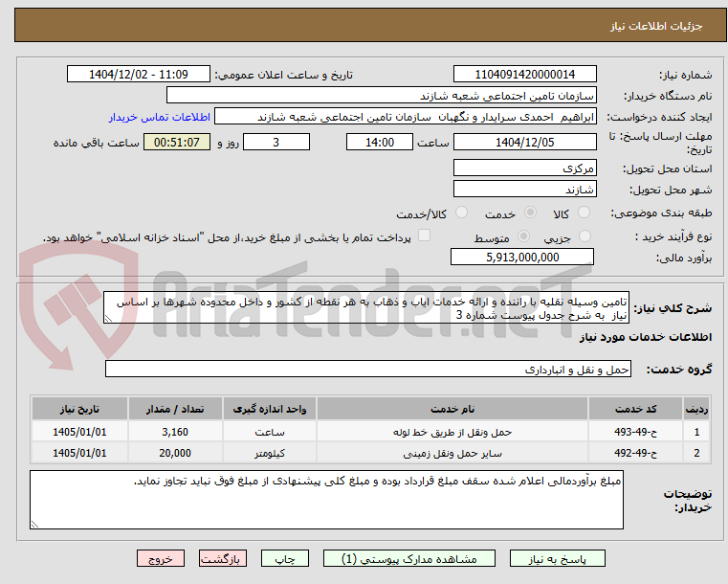Click deadline time field 14:00
Viewport: 728px width, 584px height.
pos(380,142)
